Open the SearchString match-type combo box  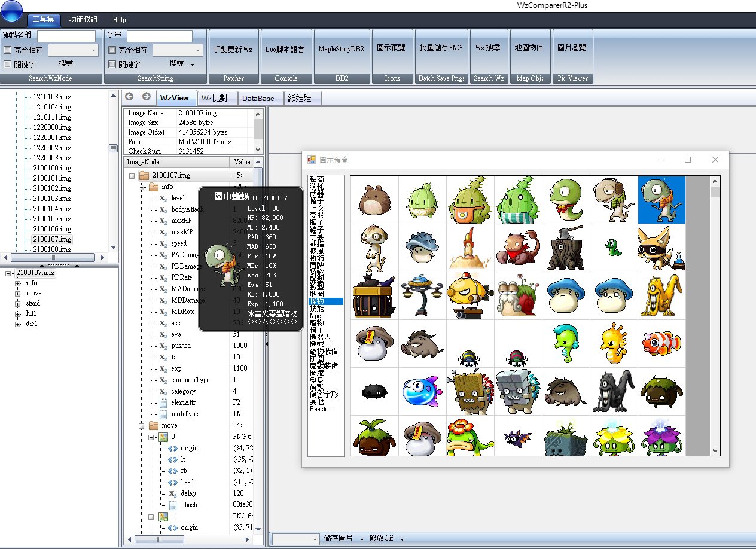pos(178,50)
